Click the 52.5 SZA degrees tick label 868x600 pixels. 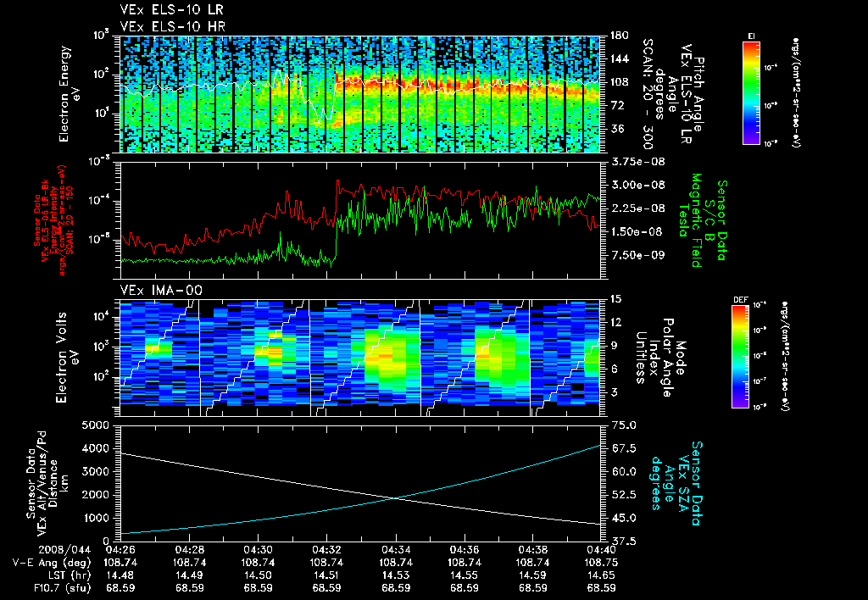click(x=623, y=496)
